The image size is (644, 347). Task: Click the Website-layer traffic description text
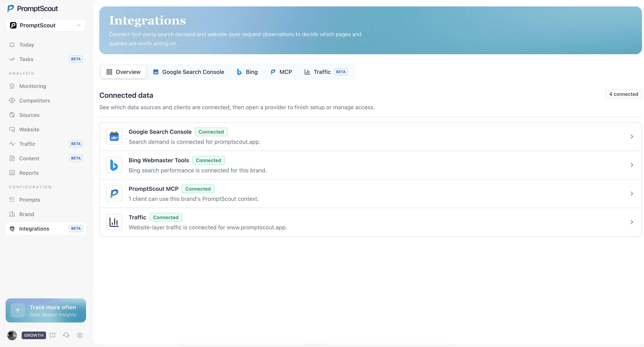tap(208, 228)
